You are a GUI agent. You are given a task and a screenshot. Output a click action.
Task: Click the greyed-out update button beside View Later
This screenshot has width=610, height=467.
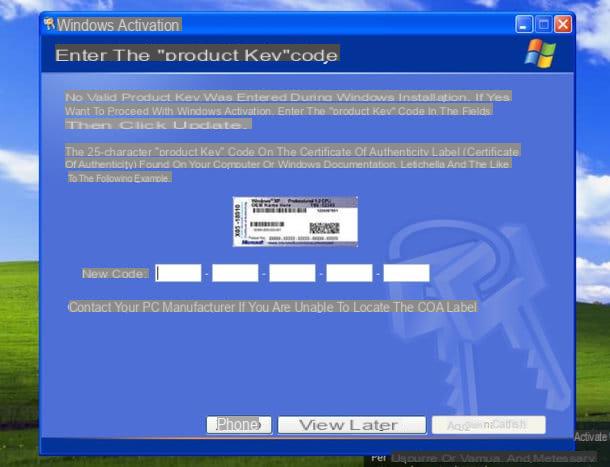point(489,425)
